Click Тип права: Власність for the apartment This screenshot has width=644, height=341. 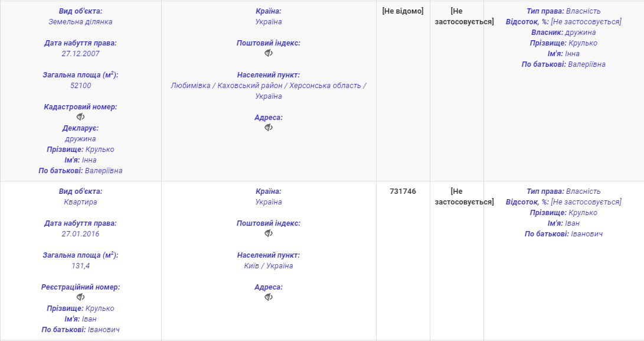tap(563, 191)
